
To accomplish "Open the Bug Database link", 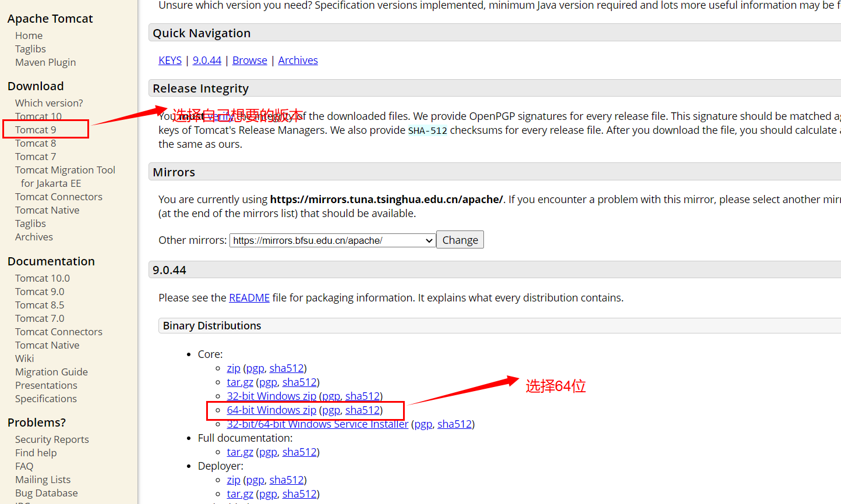I will tap(47, 493).
